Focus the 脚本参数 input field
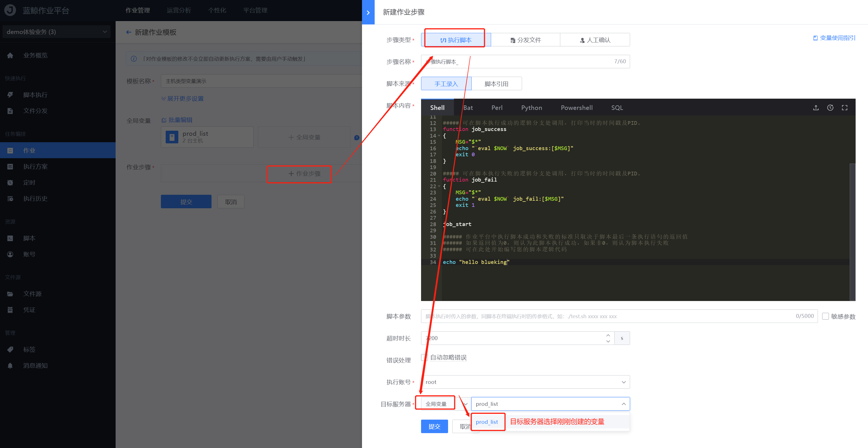 [619, 316]
